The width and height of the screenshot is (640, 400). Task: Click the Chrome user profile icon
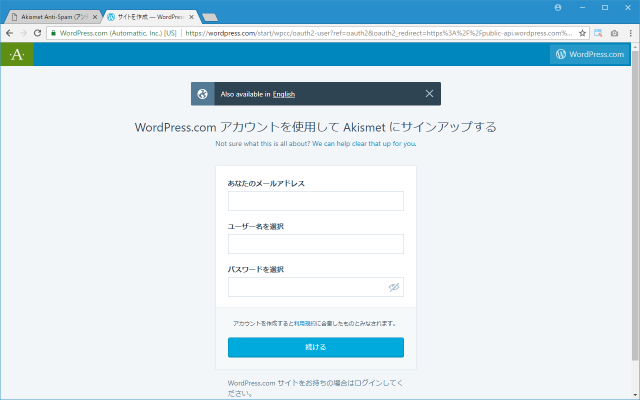click(x=557, y=7)
